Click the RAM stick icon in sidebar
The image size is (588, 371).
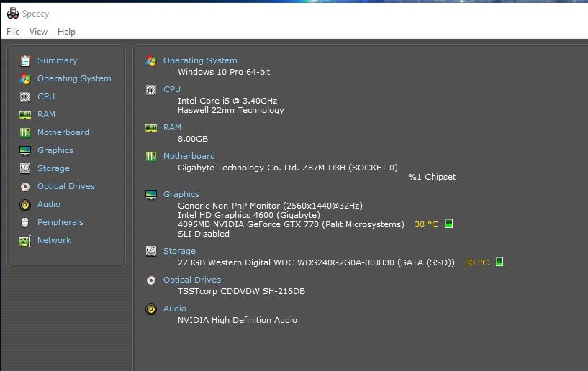pos(25,114)
